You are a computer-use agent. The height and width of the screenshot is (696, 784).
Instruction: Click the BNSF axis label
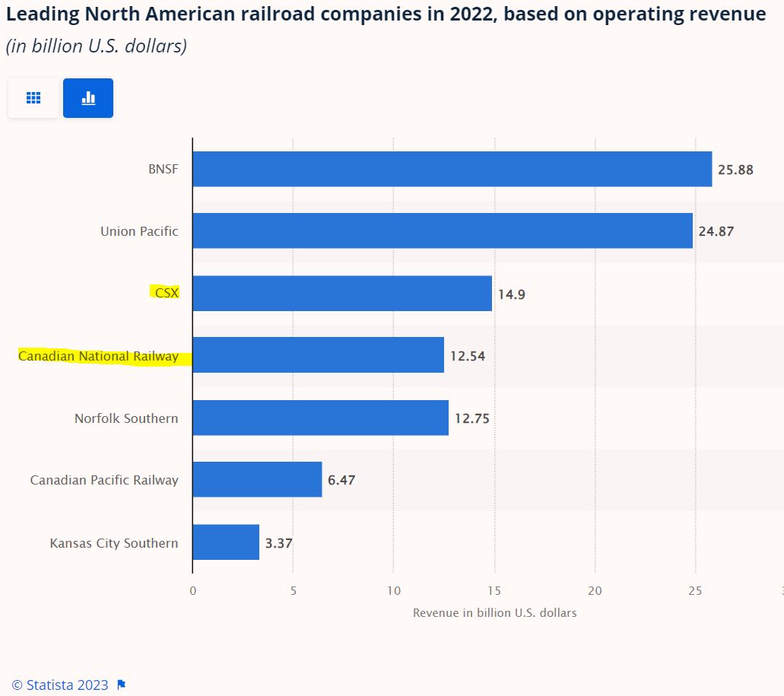tap(163, 169)
